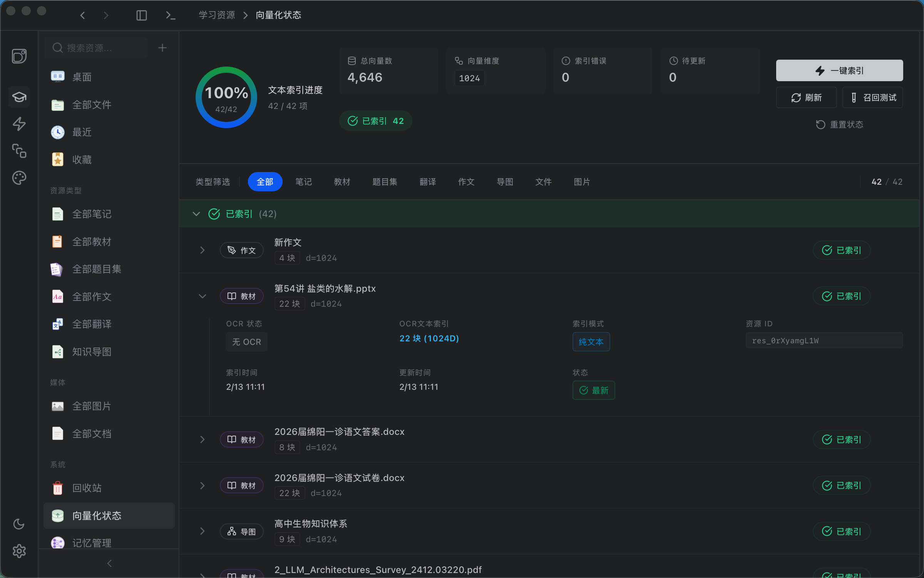Viewport: 924px width, 578px height.
Task: Open 最近 in the sidebar
Action: [x=109, y=132]
